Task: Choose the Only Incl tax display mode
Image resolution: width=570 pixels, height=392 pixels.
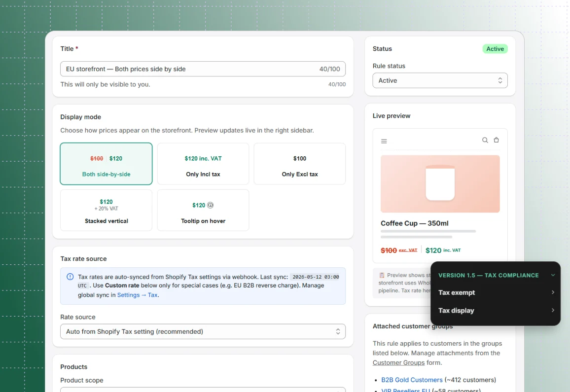Action: click(x=203, y=164)
